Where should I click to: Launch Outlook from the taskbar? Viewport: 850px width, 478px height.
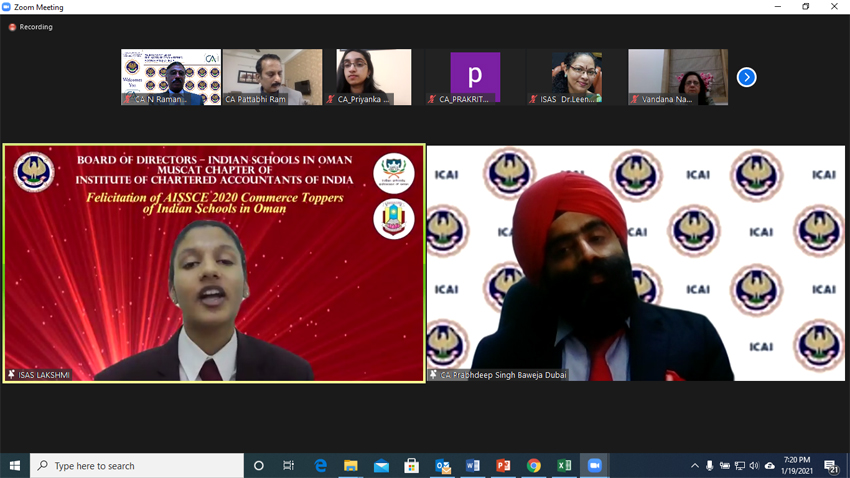442,466
